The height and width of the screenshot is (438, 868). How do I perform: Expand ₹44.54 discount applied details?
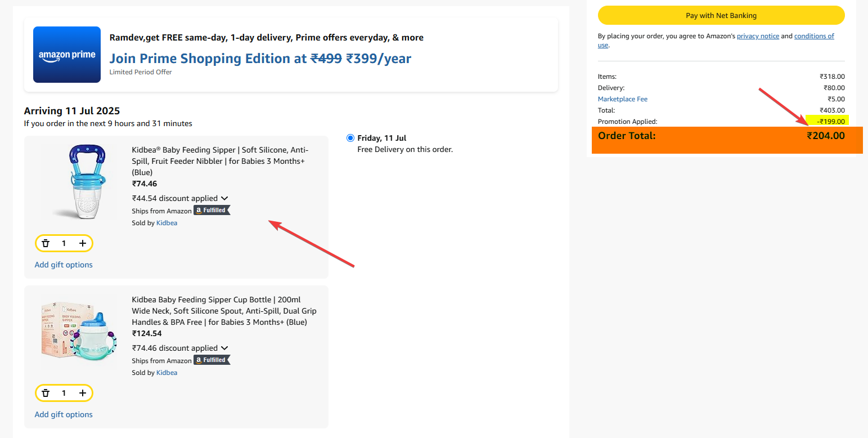point(180,198)
